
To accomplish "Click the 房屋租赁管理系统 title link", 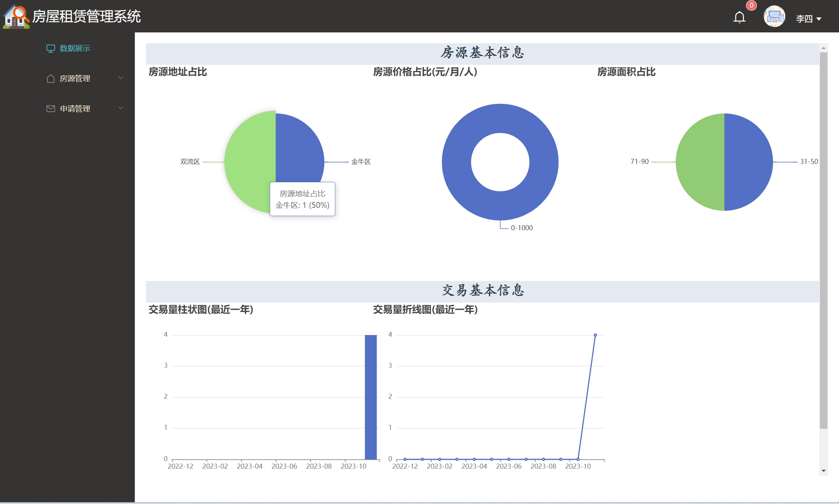I will [x=86, y=17].
